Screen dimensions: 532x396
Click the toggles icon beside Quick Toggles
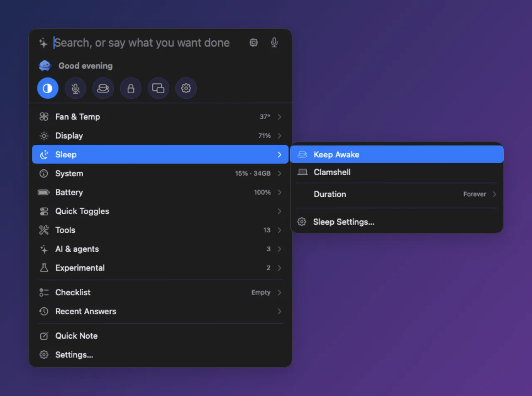[44, 211]
